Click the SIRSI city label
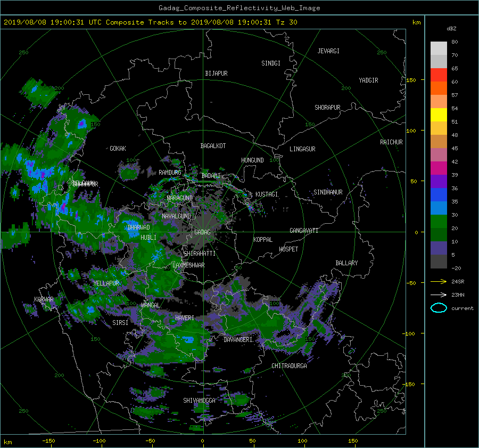Image resolution: width=479 pixels, height=448 pixels. point(120,323)
